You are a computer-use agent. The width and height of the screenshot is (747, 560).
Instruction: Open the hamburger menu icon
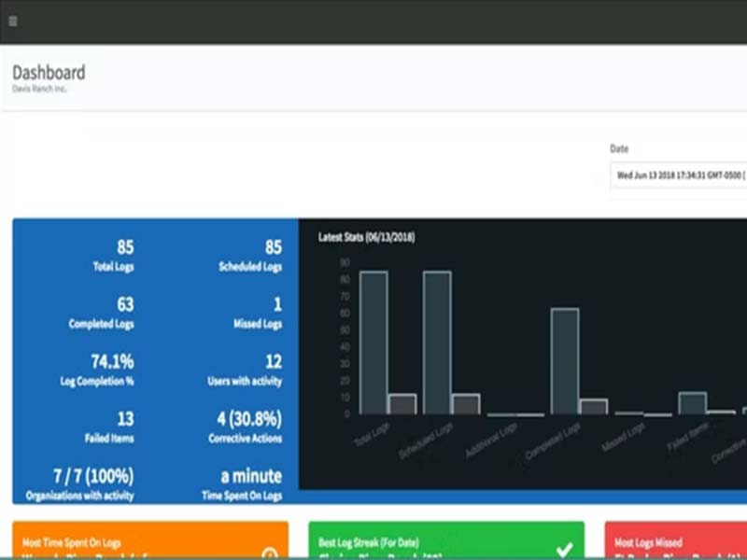(x=13, y=21)
